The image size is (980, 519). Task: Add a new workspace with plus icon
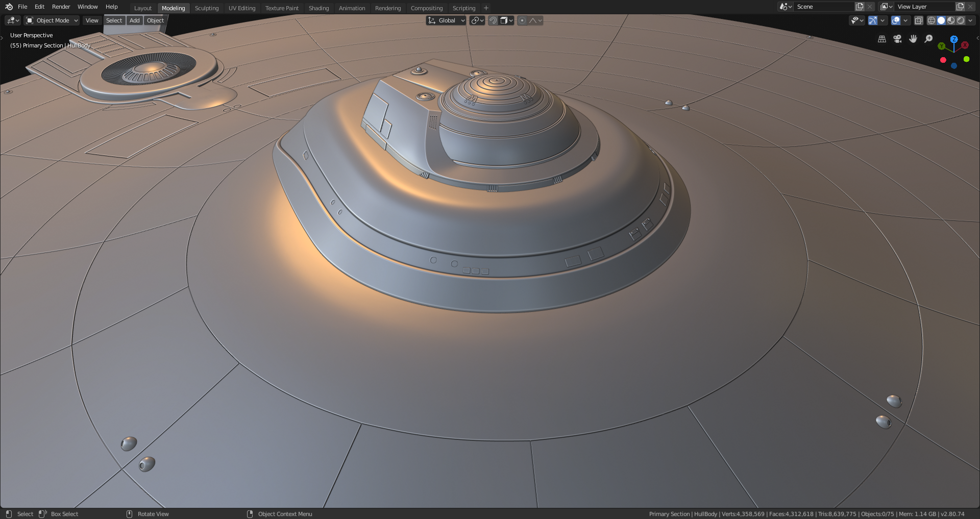tap(486, 8)
